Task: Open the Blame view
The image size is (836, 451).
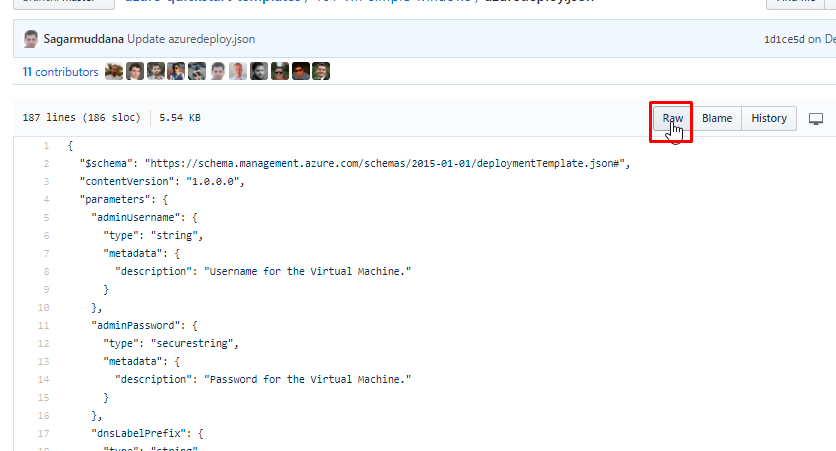Action: tap(717, 118)
